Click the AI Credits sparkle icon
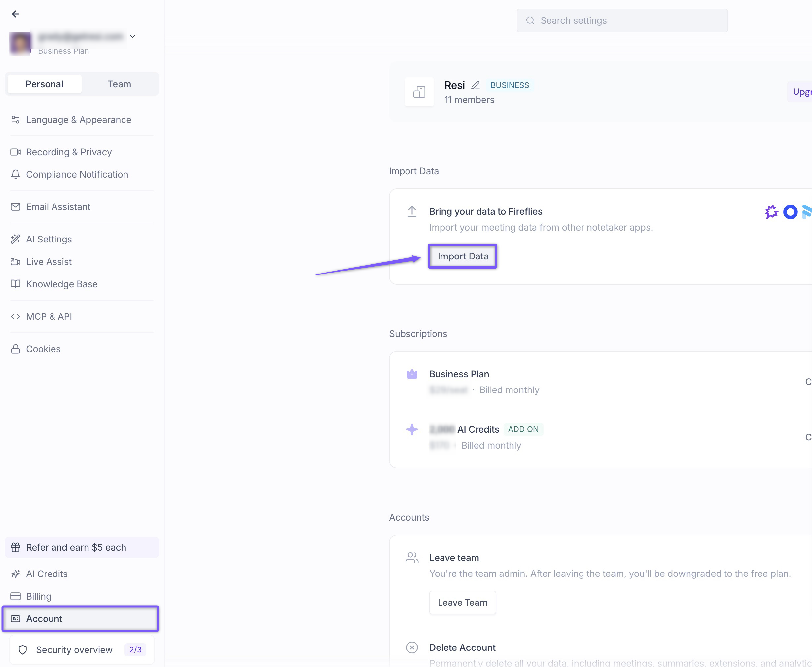Viewport: 812px width, 667px height. point(16,574)
